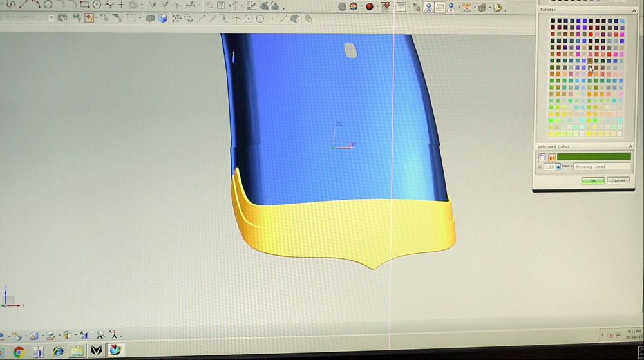The width and height of the screenshot is (644, 360).
Task: Select the Circle sketch tool
Action: pyautogui.click(x=48, y=5)
